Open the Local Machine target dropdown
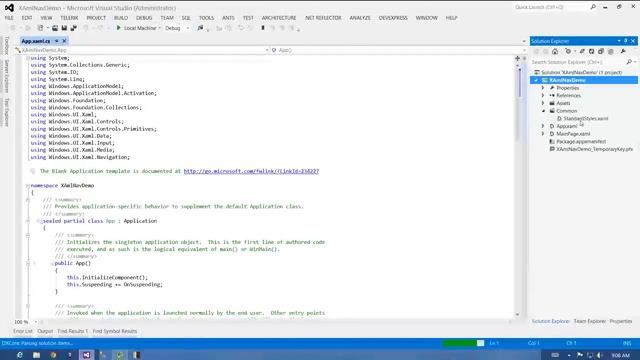 pyautogui.click(x=160, y=28)
